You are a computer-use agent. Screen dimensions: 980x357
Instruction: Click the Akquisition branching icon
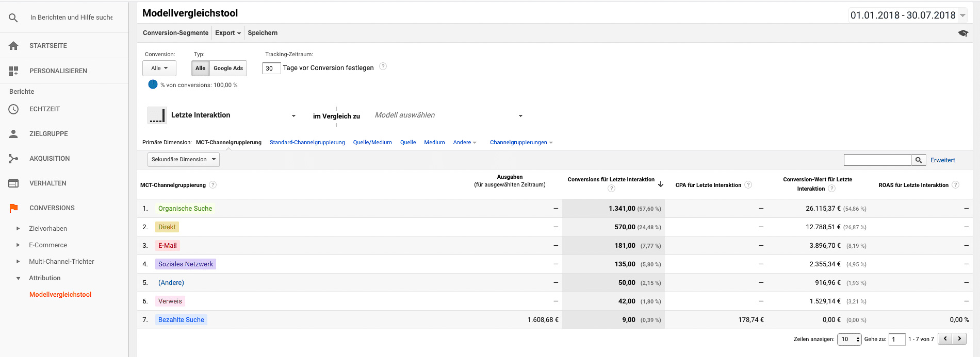point(13,159)
